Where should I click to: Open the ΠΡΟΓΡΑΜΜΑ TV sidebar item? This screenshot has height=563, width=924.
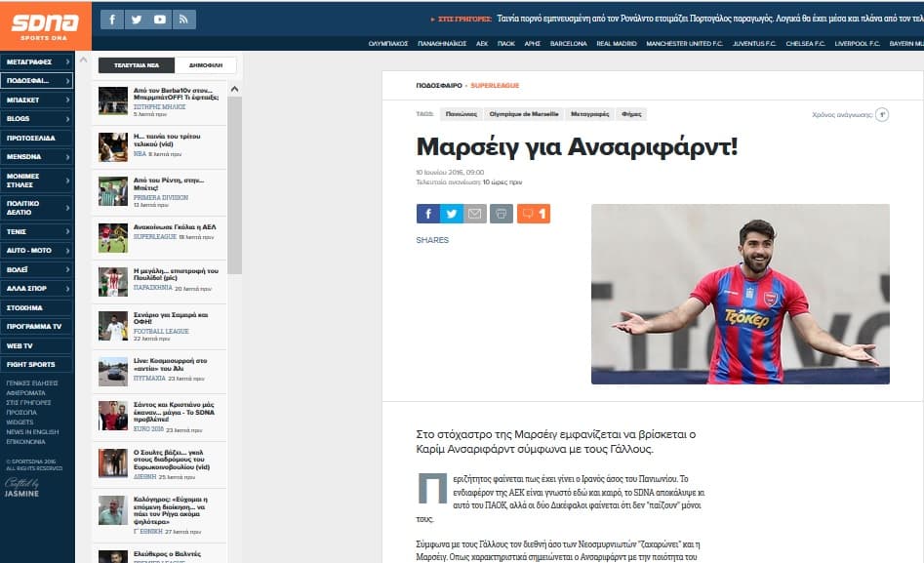point(36,327)
